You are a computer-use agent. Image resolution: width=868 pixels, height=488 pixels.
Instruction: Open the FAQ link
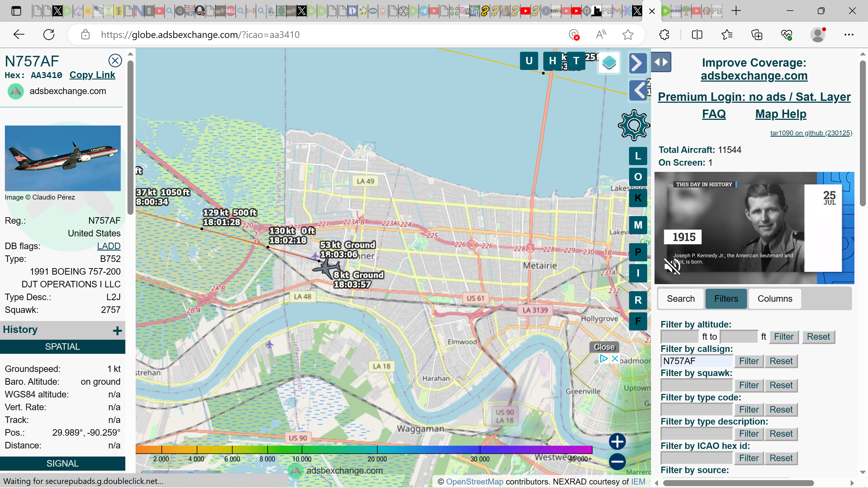pyautogui.click(x=714, y=114)
